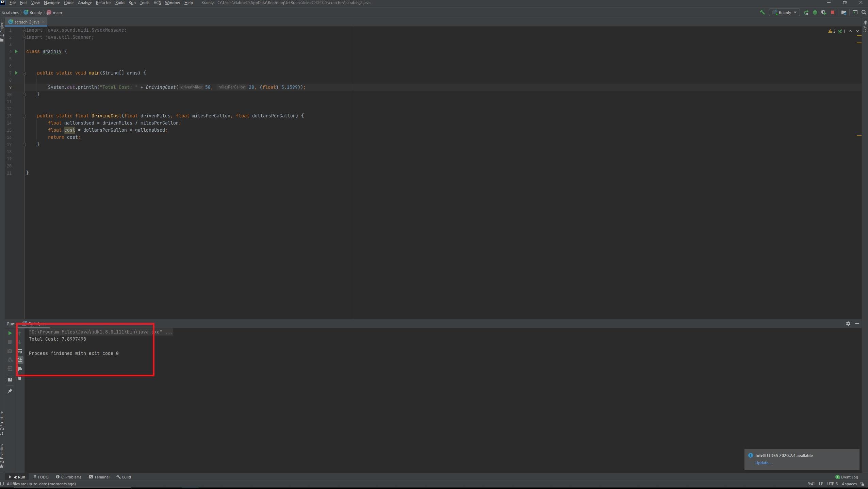This screenshot has height=489, width=868.
Task: Open the Brainly run configuration dropdown
Action: coord(784,12)
